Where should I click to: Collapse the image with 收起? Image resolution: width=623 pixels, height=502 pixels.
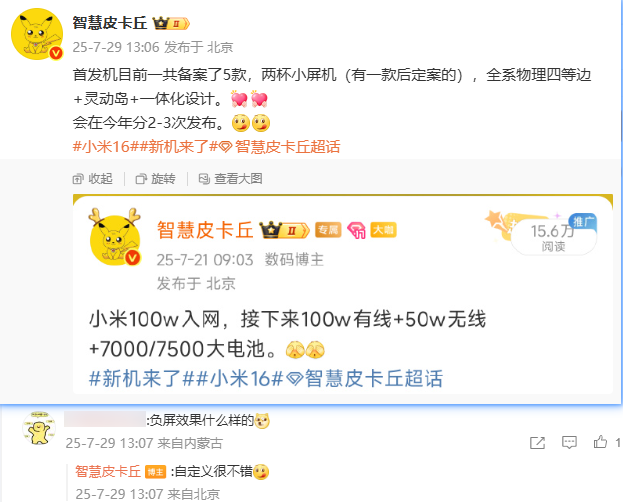pyautogui.click(x=93, y=179)
